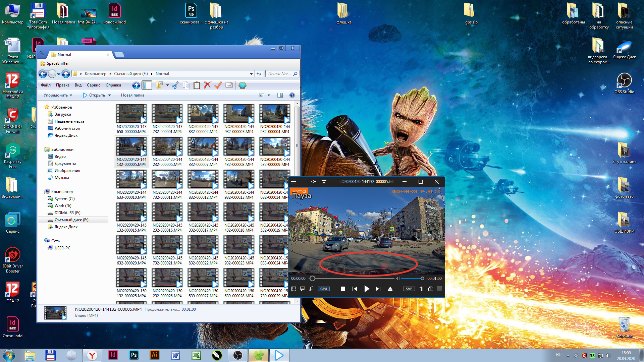
Task: Expand the view options dropdown arrow
Action: click(269, 95)
